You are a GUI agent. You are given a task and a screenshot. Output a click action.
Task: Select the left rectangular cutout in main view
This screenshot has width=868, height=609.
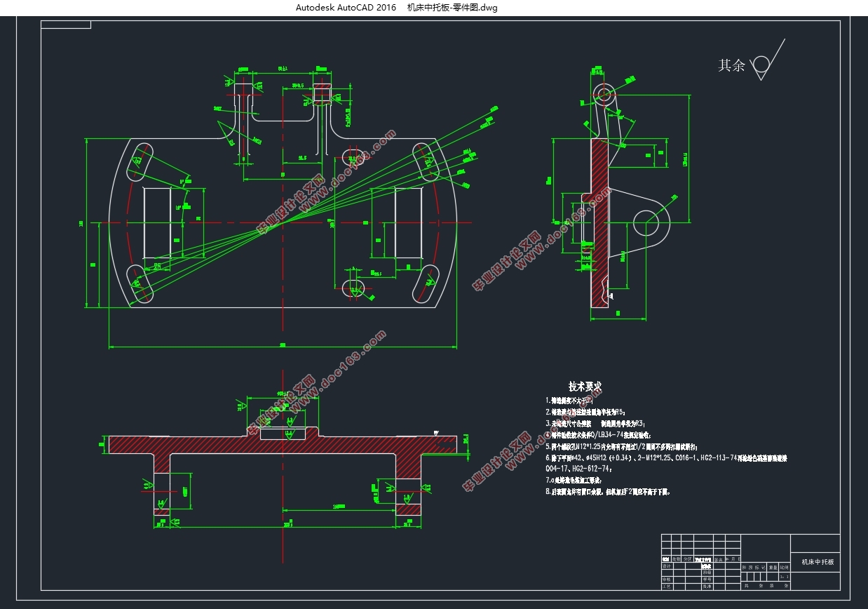[x=157, y=222]
